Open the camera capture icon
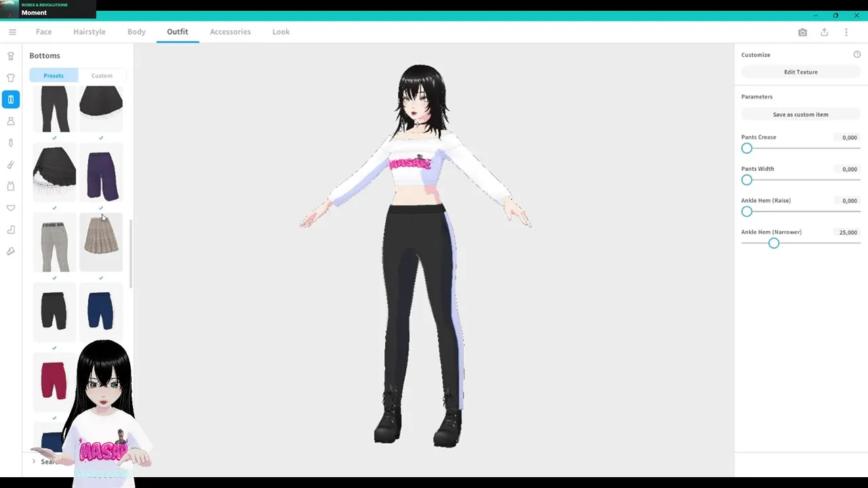 (x=802, y=32)
